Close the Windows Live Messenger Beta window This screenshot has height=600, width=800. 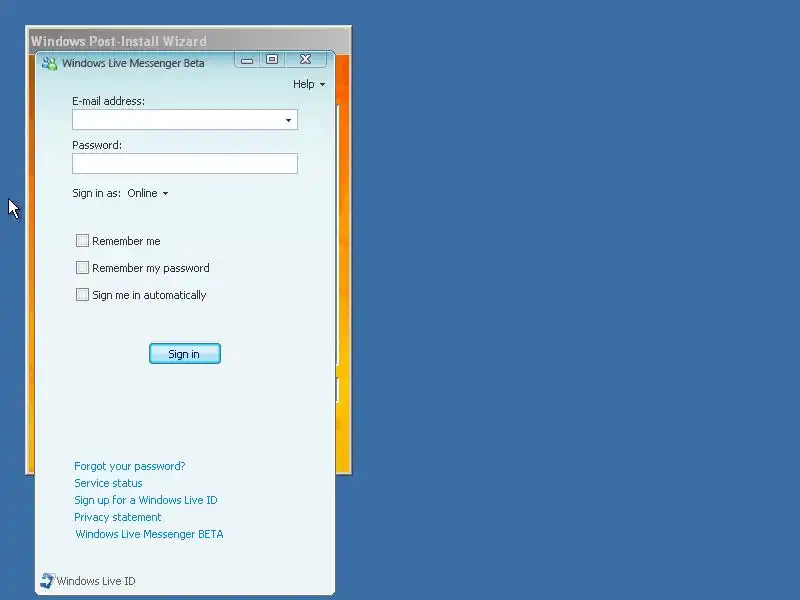tap(305, 60)
